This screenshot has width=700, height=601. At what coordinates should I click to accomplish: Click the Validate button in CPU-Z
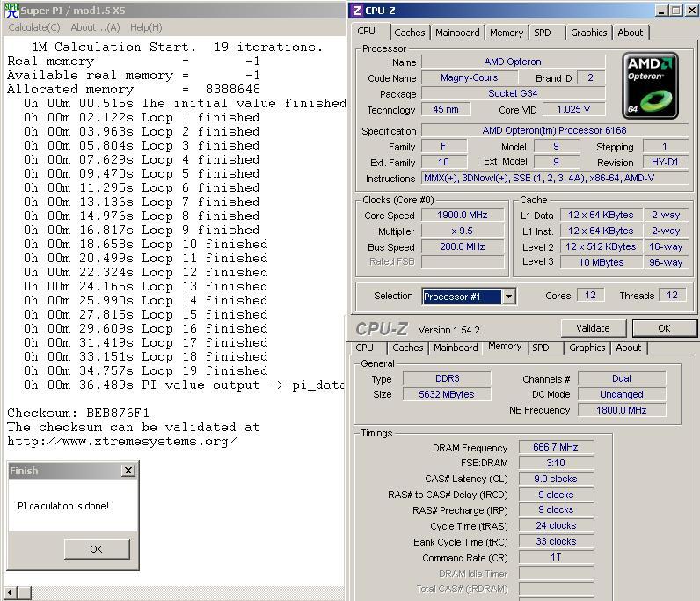[x=593, y=328]
